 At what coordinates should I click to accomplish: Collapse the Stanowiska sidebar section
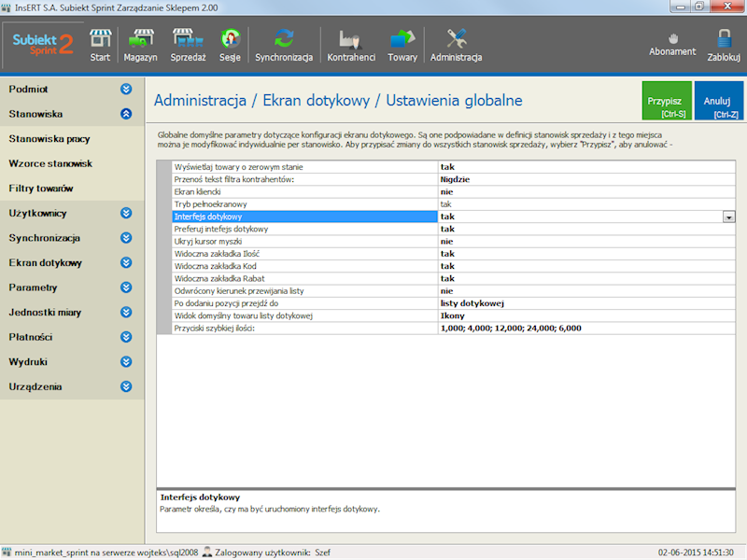[x=126, y=114]
